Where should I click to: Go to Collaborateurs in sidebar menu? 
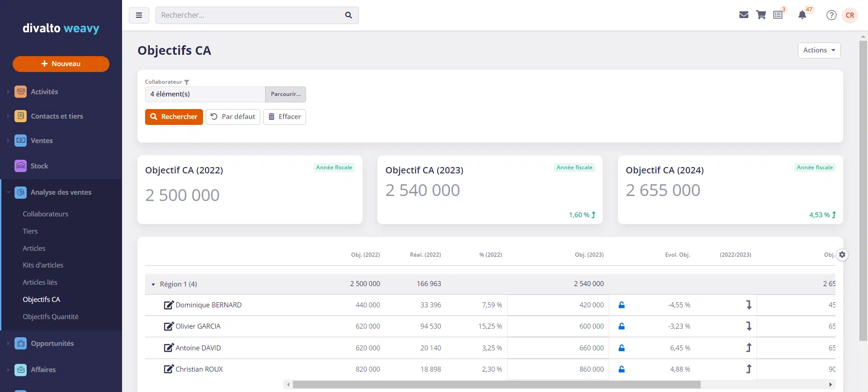[x=46, y=214]
